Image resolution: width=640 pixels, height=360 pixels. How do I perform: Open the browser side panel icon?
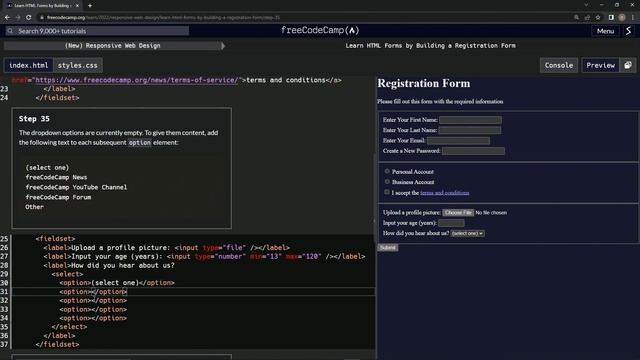pyautogui.click(x=611, y=18)
